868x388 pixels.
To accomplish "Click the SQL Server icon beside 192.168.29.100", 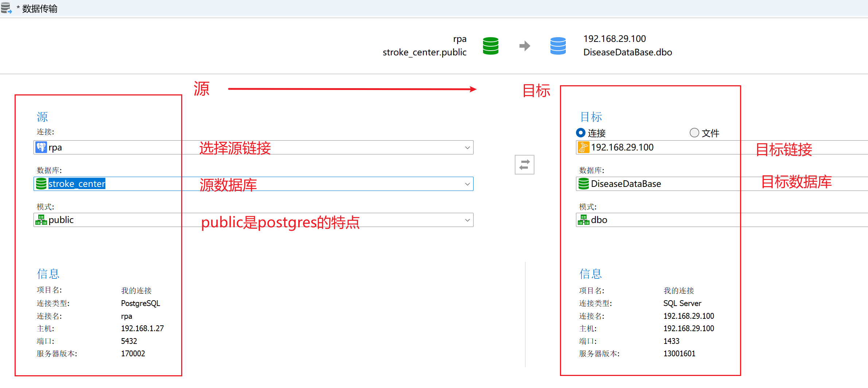I will coord(584,147).
